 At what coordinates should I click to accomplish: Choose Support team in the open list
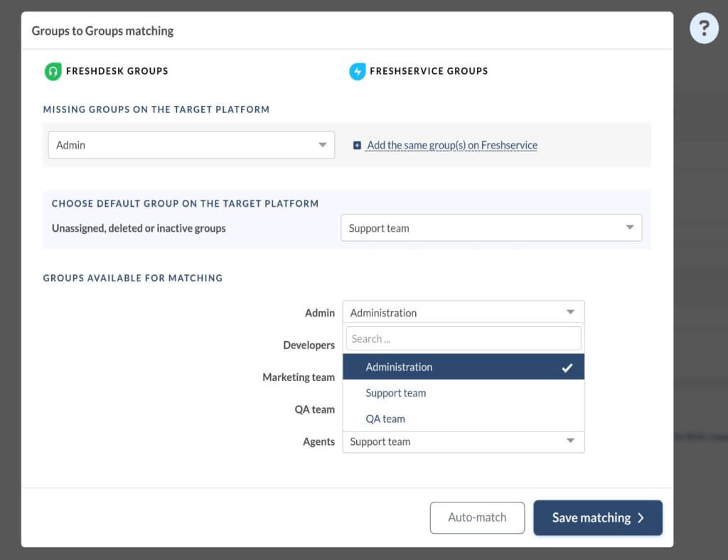(396, 393)
